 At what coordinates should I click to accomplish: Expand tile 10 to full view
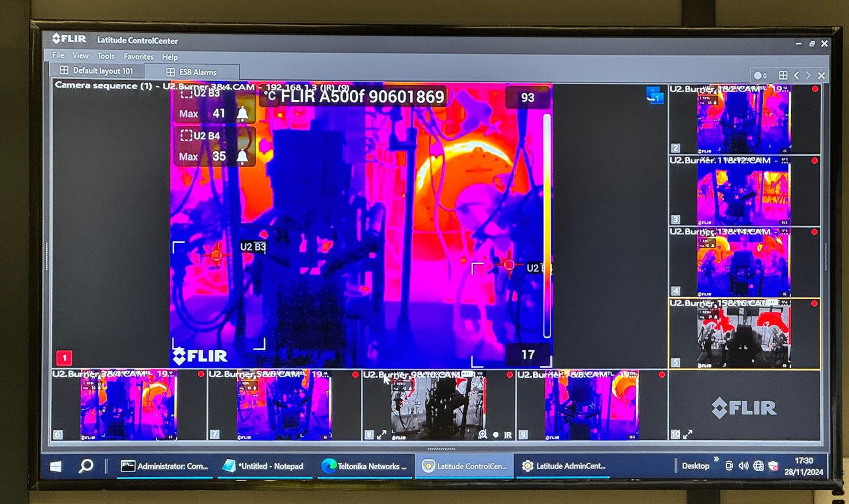pos(688,435)
